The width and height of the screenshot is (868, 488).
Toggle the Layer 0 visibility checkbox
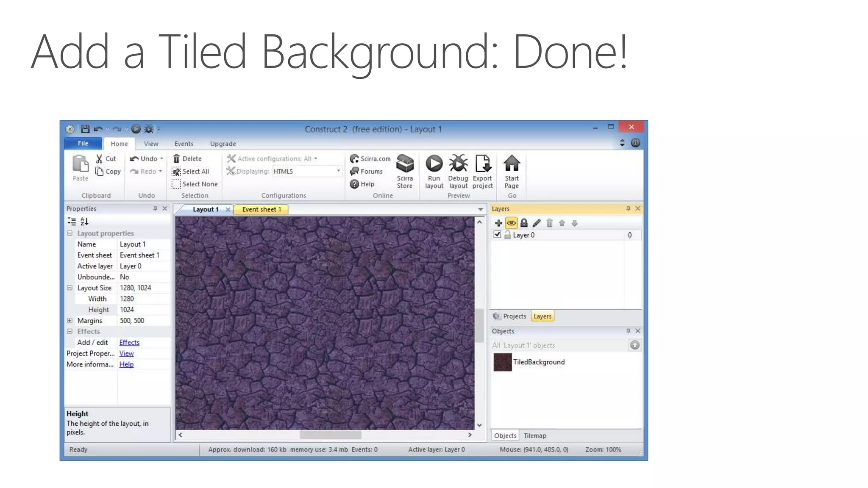click(x=498, y=234)
